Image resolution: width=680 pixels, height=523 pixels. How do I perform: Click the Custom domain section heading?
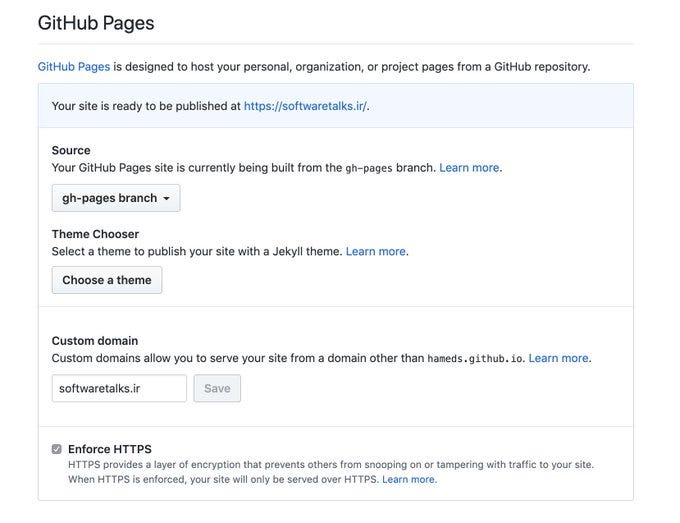point(95,341)
